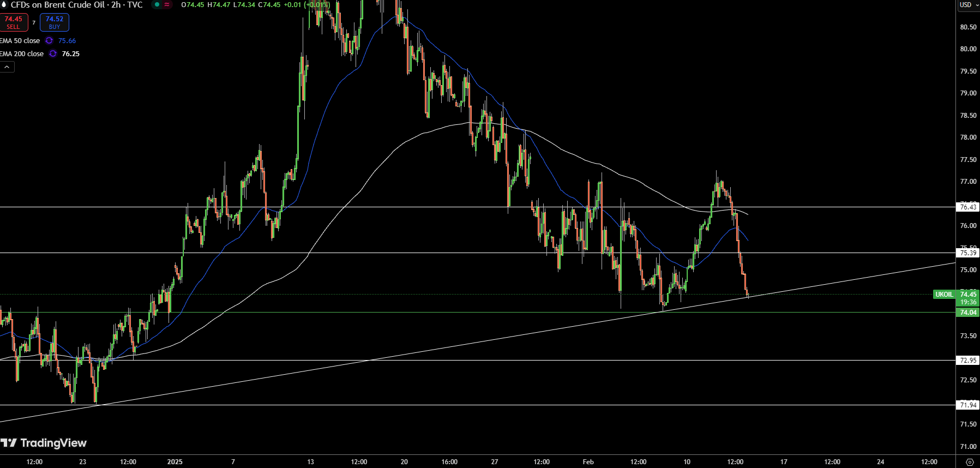Click the low value L74.34

click(x=244, y=4)
